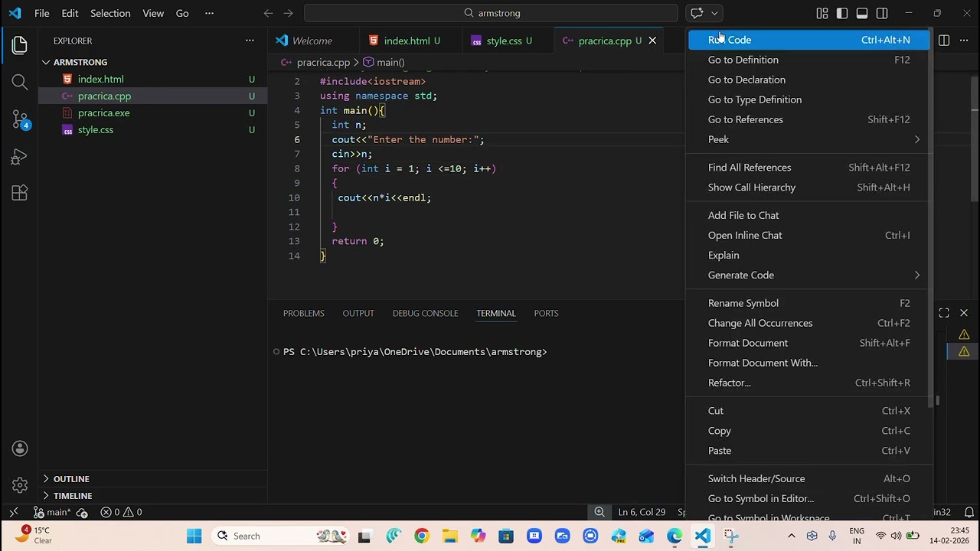Maximize the terminal panel size
Viewport: 980px width, 551px height.
(944, 313)
